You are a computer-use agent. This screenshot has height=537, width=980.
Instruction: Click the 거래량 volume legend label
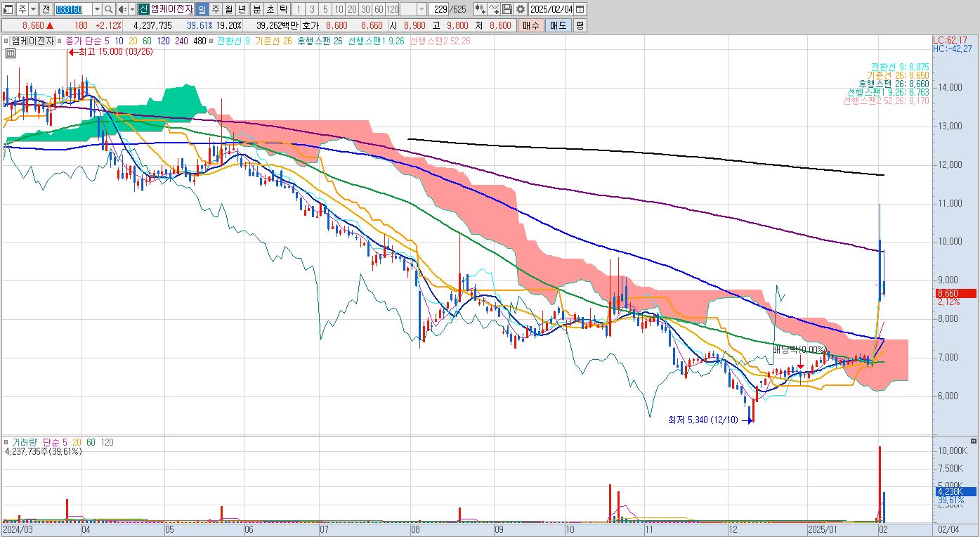coord(25,442)
